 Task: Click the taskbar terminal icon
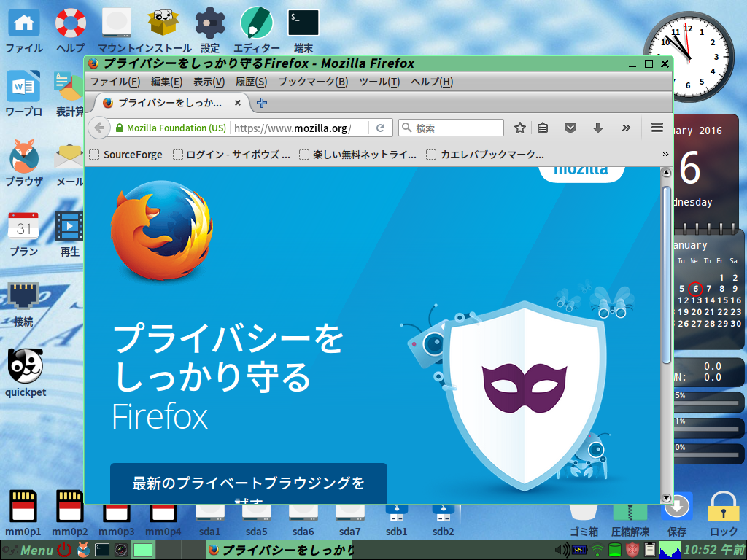point(102,550)
